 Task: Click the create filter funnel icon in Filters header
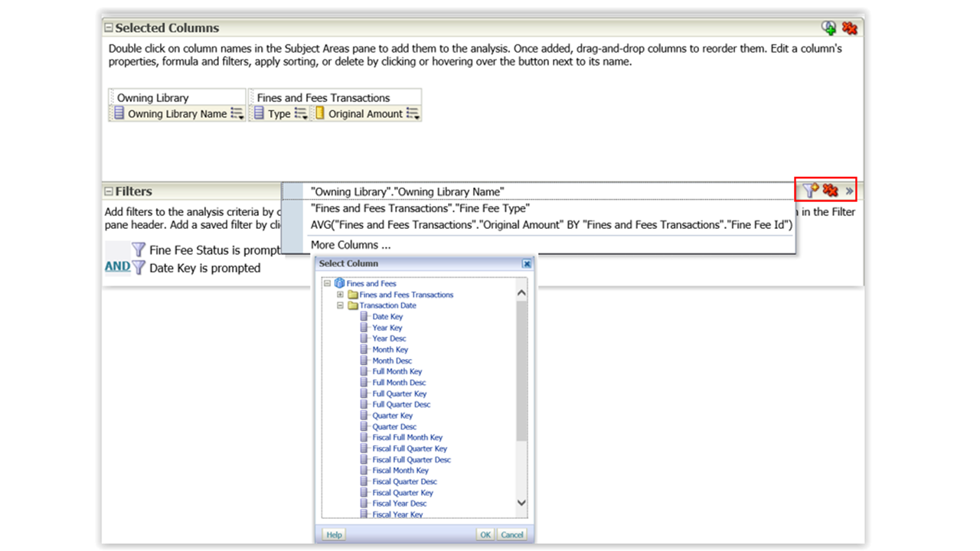pyautogui.click(x=810, y=191)
